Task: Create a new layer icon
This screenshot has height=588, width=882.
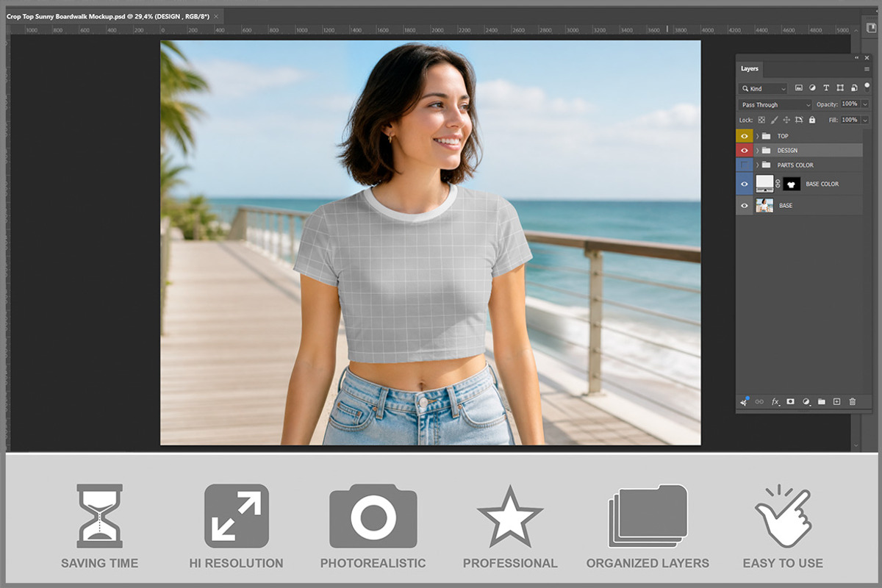Action: pyautogui.click(x=836, y=401)
